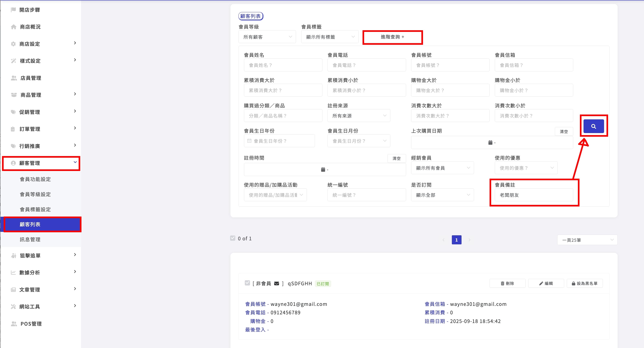Click the envelope icon next to 非會員
The image size is (644, 348).
click(276, 283)
